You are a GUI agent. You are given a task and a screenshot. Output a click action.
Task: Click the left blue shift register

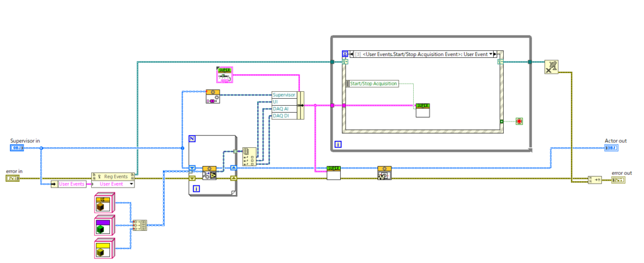[192, 168]
